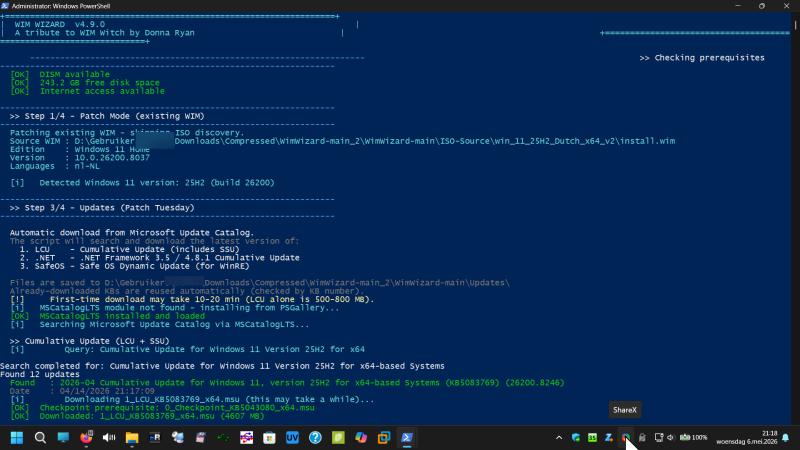Click the pen tray icon
Image resolution: width=800 pixels, height=450 pixels.
(642, 438)
